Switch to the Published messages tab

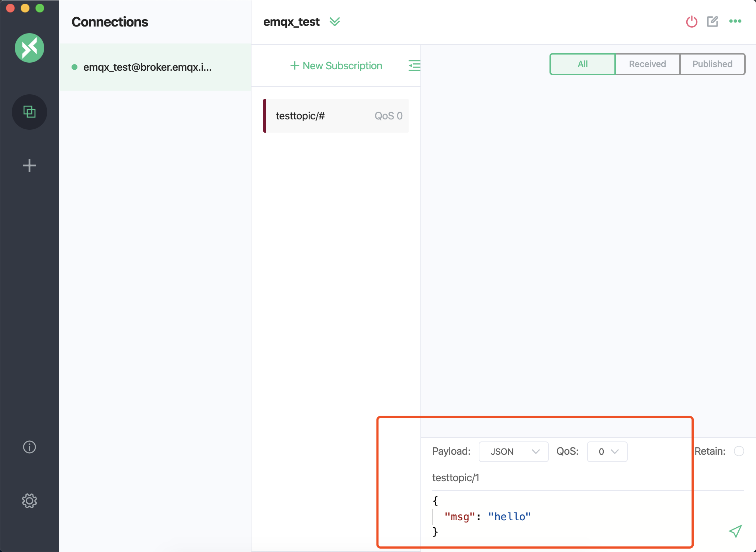coord(712,64)
